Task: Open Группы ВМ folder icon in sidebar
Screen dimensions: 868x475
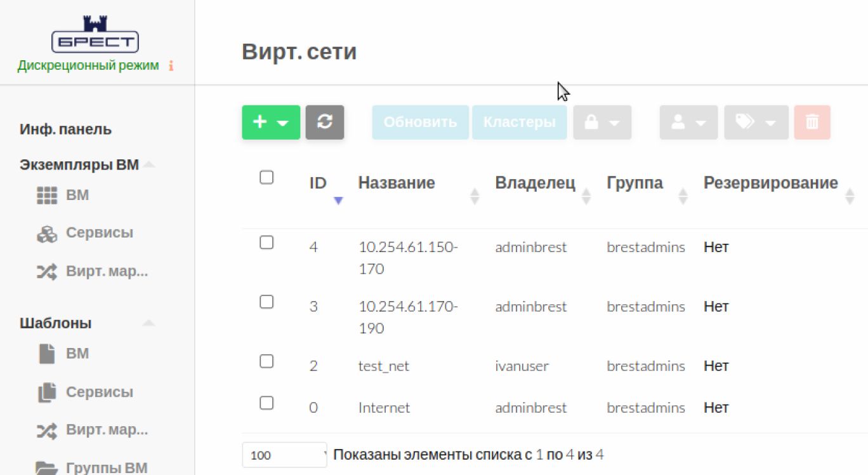Action: [47, 468]
